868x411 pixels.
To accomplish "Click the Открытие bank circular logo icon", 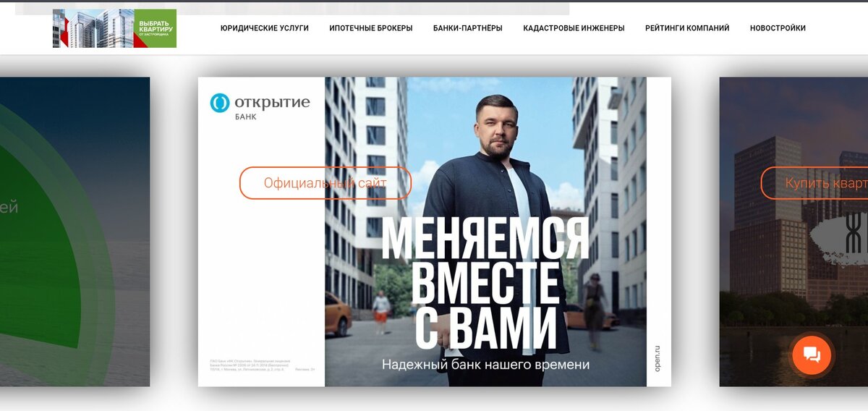I will click(x=219, y=103).
